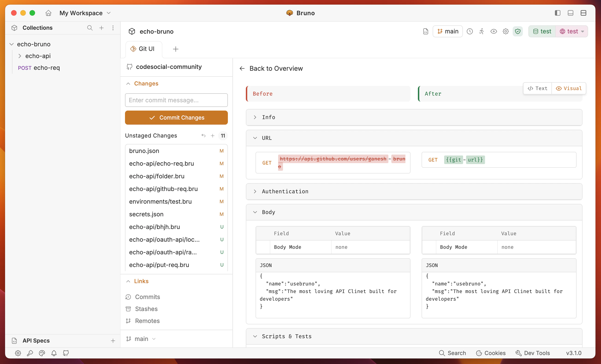Click the commit message input field
The height and width of the screenshot is (364, 601).
(176, 100)
